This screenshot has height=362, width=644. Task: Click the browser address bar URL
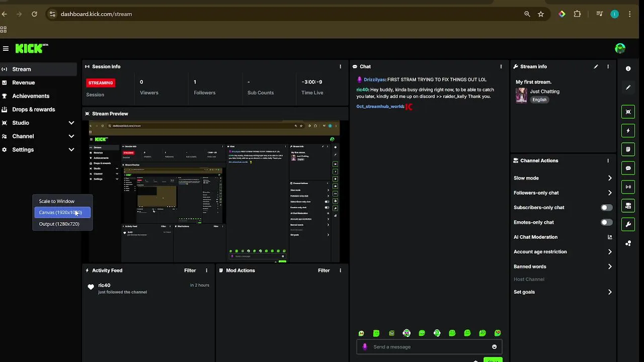click(96, 14)
